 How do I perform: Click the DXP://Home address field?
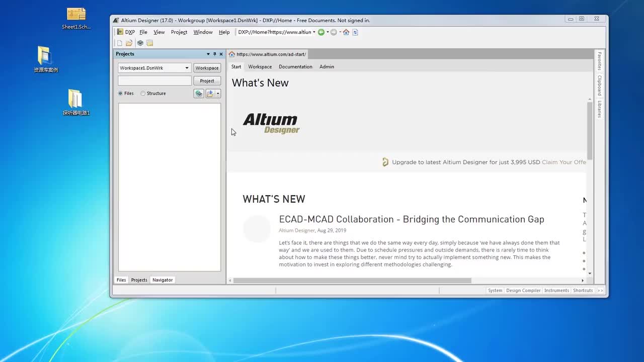[x=275, y=32]
